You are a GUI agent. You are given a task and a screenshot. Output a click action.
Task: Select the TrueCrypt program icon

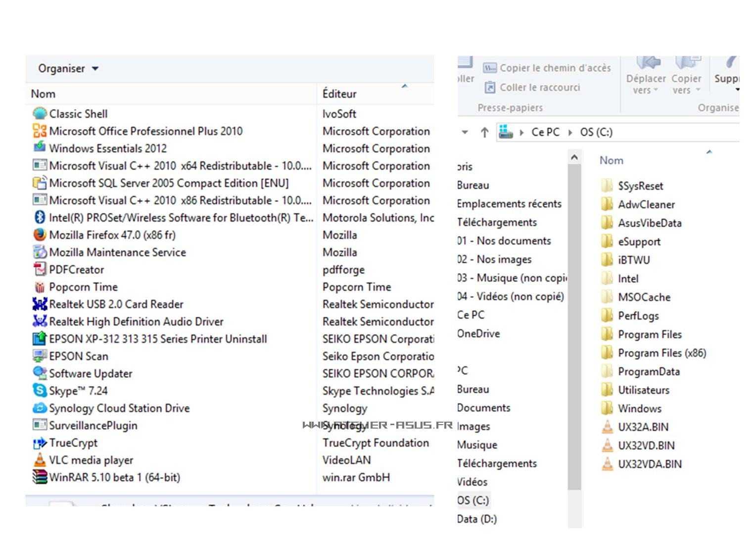pos(40,443)
